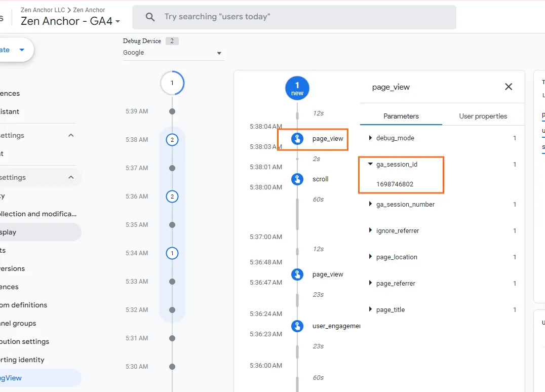This screenshot has width=545, height=392.
Task: Expand the page_title parameter
Action: 370,309
